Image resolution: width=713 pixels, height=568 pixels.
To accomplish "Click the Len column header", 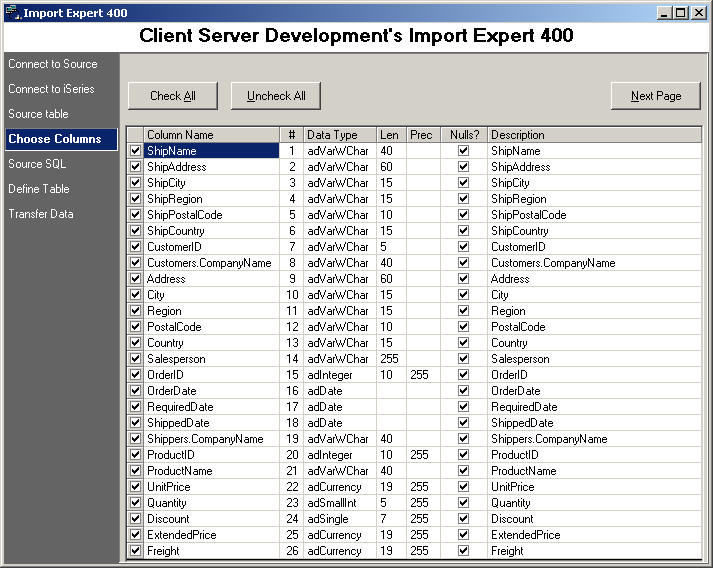I will point(392,135).
